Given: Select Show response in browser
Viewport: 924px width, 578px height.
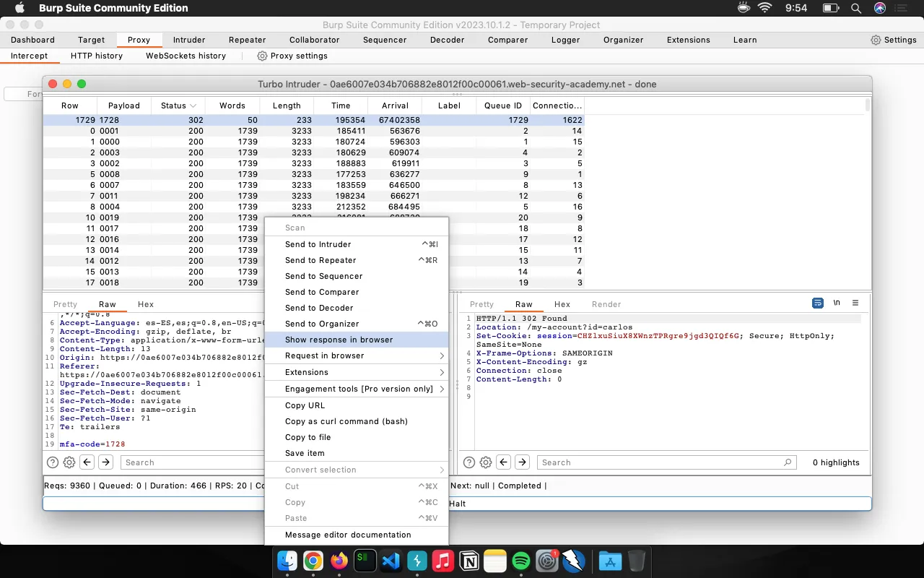Looking at the screenshot, I should click(339, 340).
